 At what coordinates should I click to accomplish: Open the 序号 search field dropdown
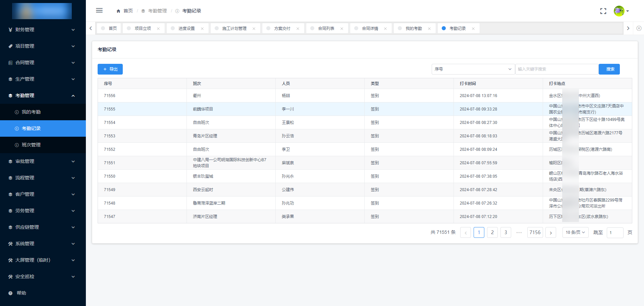tap(473, 69)
